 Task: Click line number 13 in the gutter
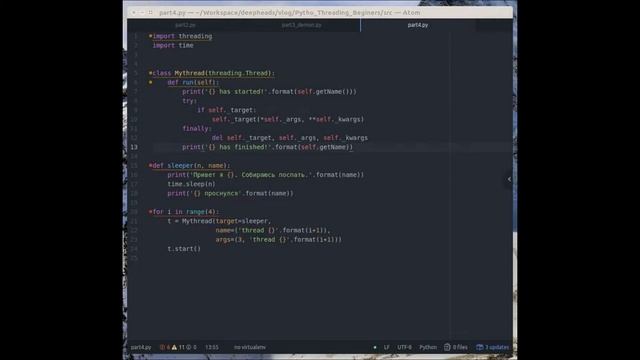pyautogui.click(x=134, y=147)
